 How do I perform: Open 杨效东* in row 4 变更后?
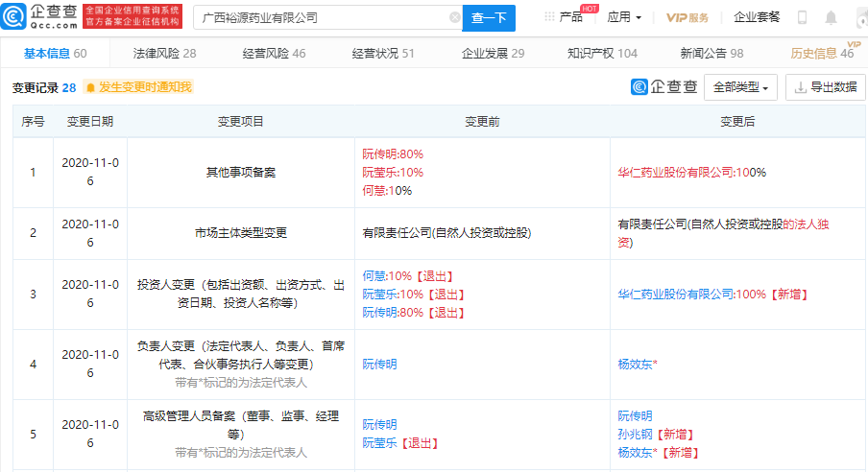[638, 365]
